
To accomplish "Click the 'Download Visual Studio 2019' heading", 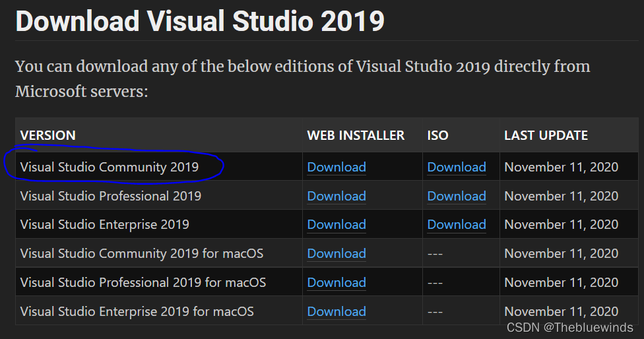I will [200, 21].
